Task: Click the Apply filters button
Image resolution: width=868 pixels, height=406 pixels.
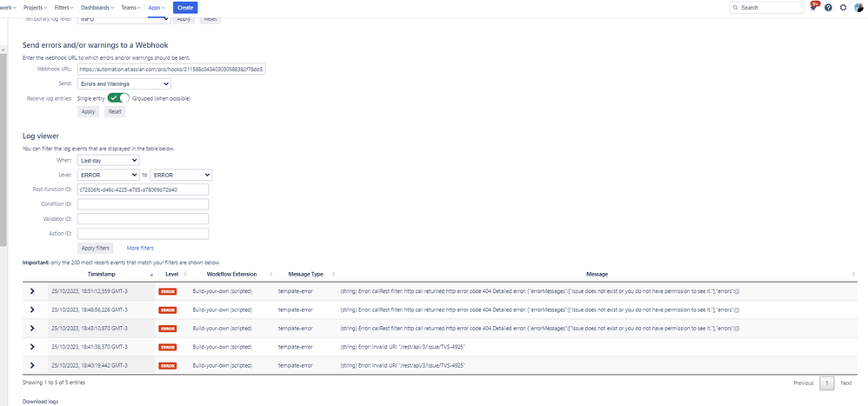Action: 95,249
